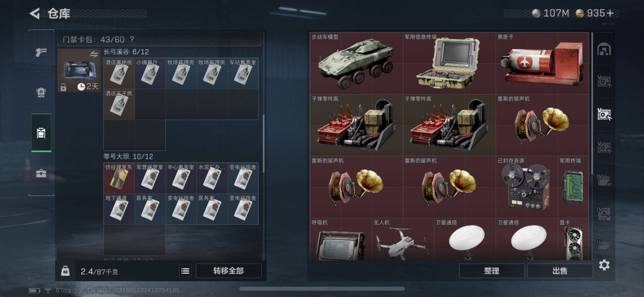Click the question mark beside 门禁卡包
The height and width of the screenshot is (297, 644).
click(132, 39)
